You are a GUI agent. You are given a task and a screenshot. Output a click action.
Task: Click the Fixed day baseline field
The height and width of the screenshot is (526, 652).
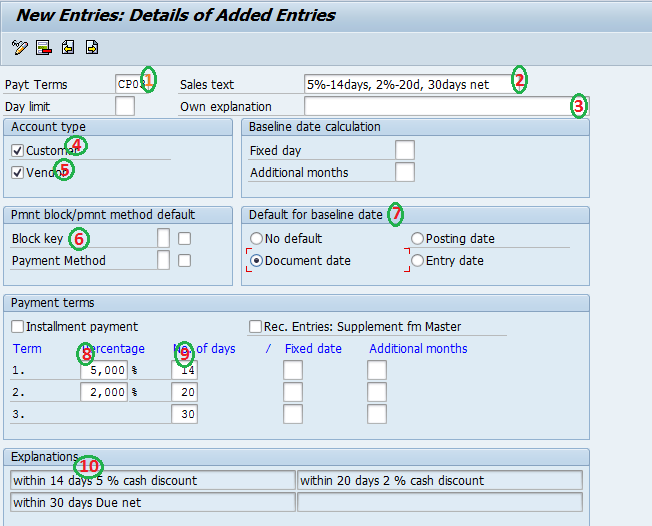404,151
